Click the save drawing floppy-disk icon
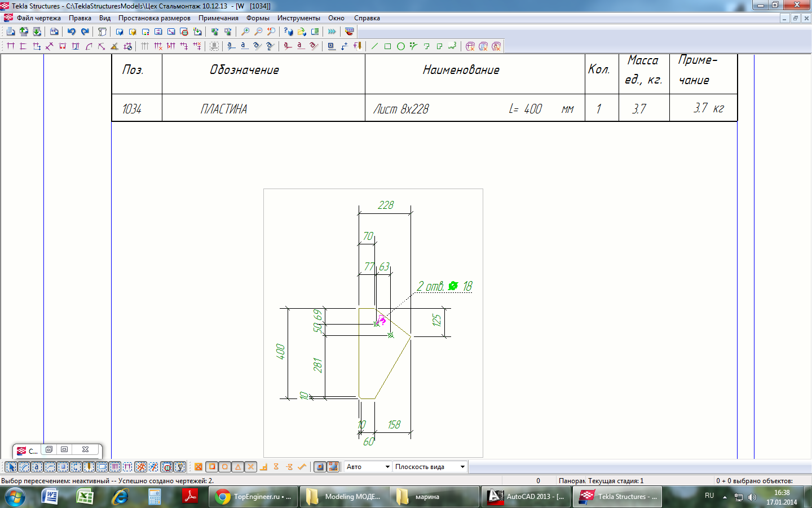This screenshot has height=508, width=812. pyautogui.click(x=54, y=32)
